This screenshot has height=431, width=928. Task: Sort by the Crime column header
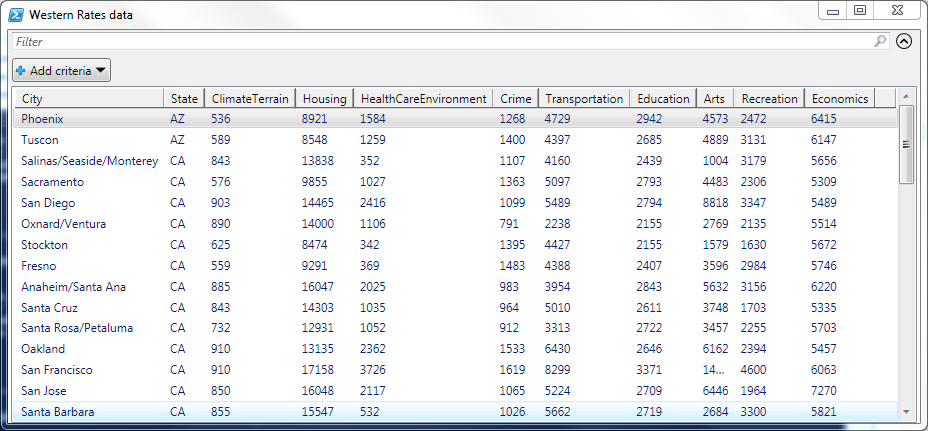click(x=516, y=98)
